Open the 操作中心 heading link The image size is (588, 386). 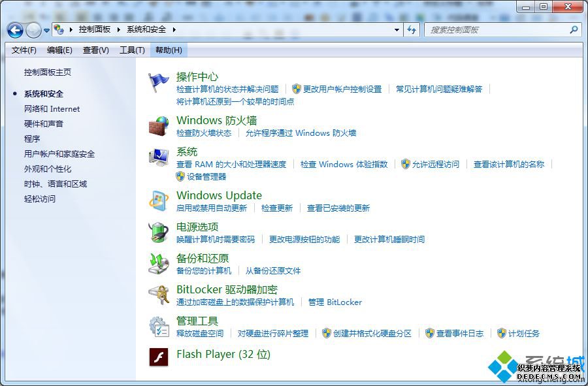point(197,77)
